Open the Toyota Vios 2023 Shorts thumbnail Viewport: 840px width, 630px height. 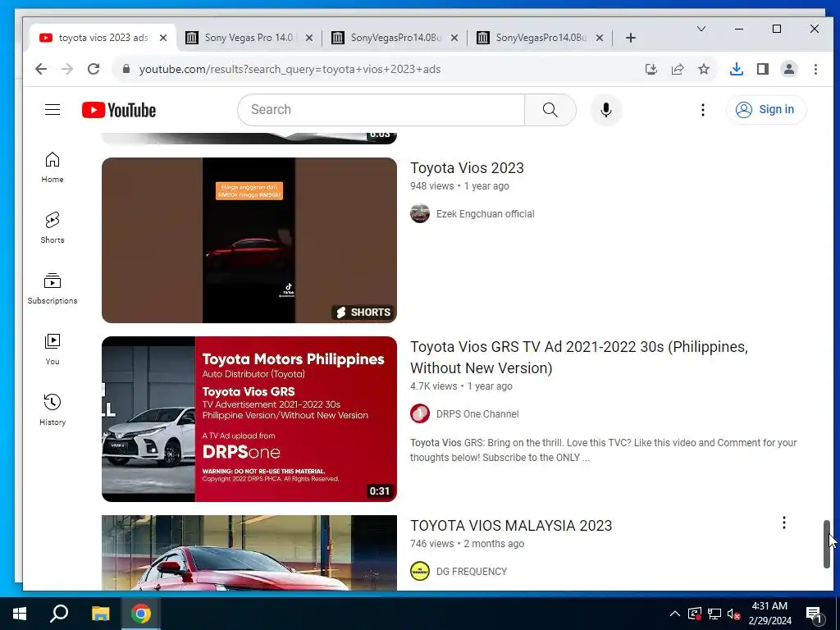[249, 240]
